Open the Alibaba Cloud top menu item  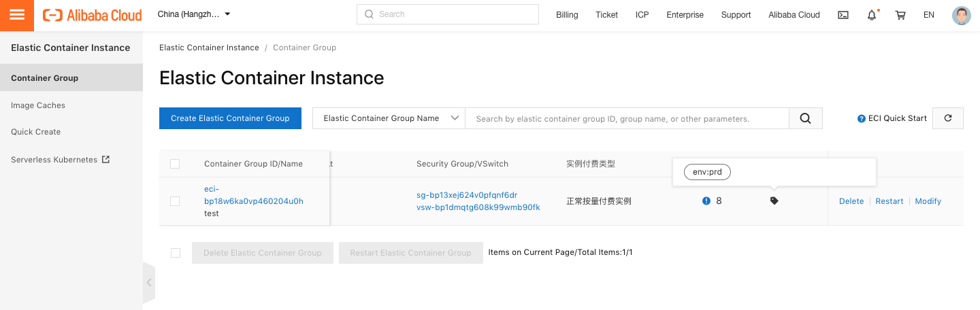click(x=794, y=15)
